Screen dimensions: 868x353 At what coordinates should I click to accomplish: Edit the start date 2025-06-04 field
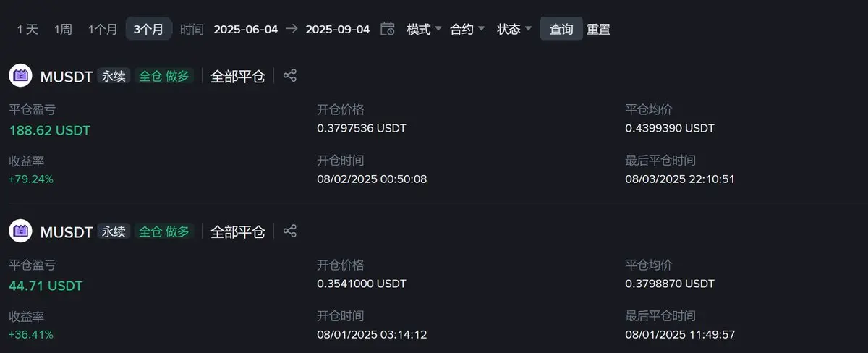tap(245, 29)
